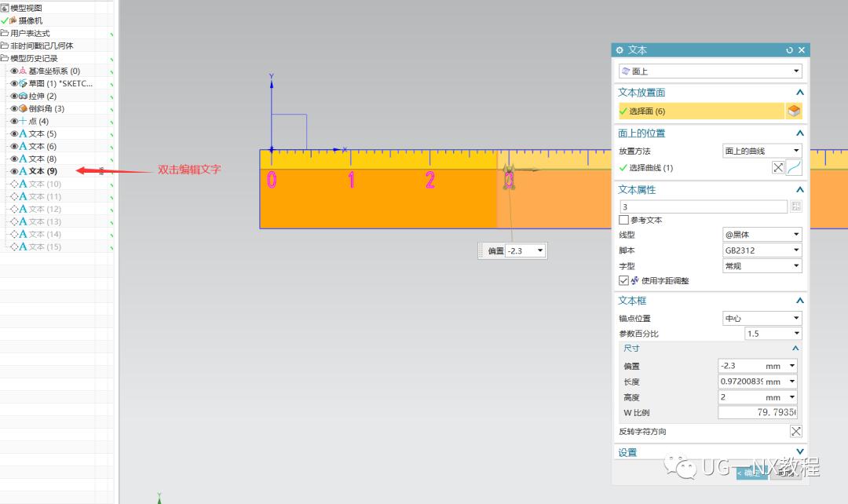The width and height of the screenshot is (848, 504).
Task: Select the 拉伸 extrude feature icon in the tree
Action: [24, 96]
